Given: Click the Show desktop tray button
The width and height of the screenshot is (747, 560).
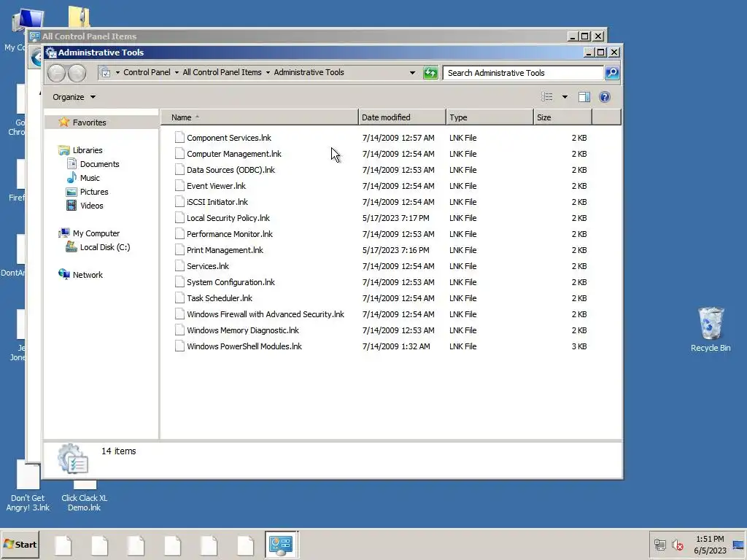Looking at the screenshot, I should (x=738, y=545).
